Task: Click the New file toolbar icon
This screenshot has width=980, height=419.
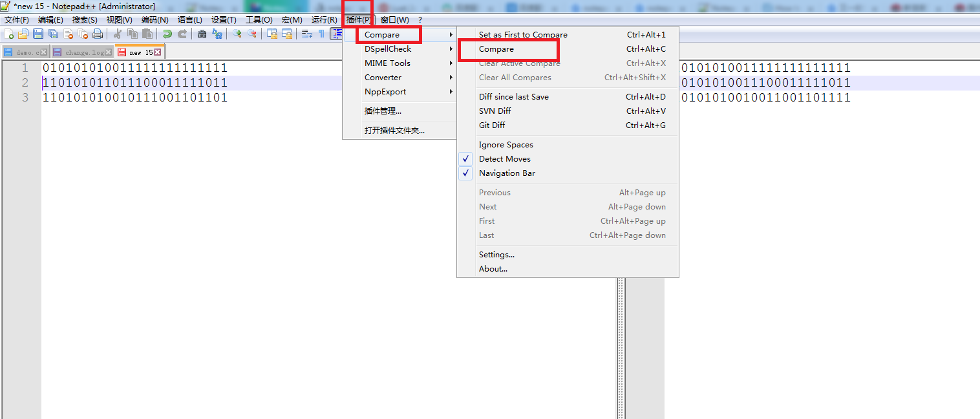Action: tap(9, 34)
